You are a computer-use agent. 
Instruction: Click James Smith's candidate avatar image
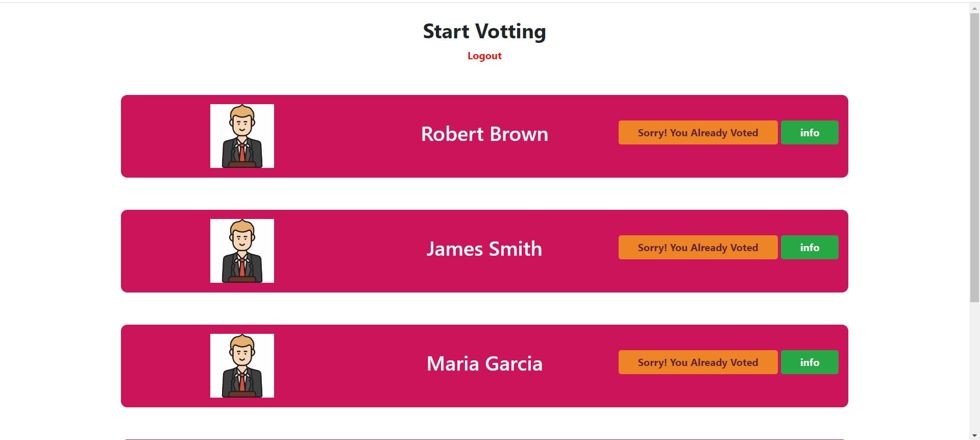click(x=242, y=251)
